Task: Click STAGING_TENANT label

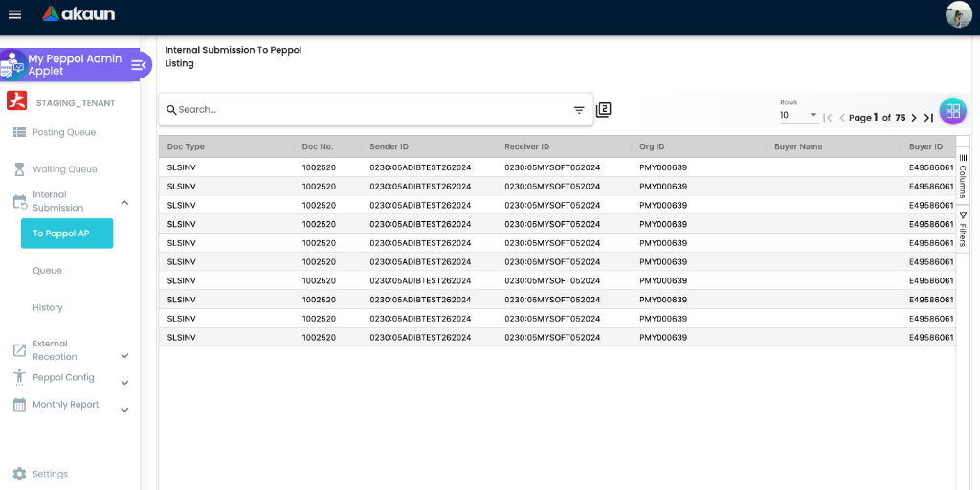Action: [76, 103]
